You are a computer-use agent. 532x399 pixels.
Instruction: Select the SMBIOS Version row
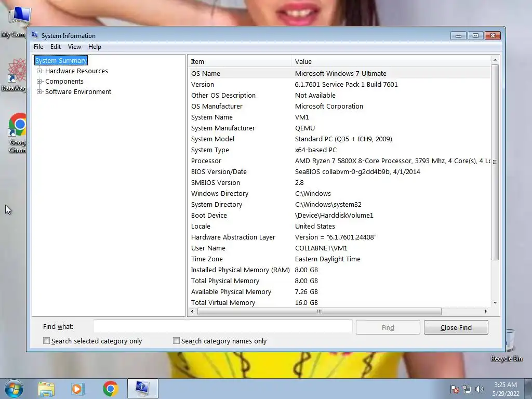coord(339,182)
